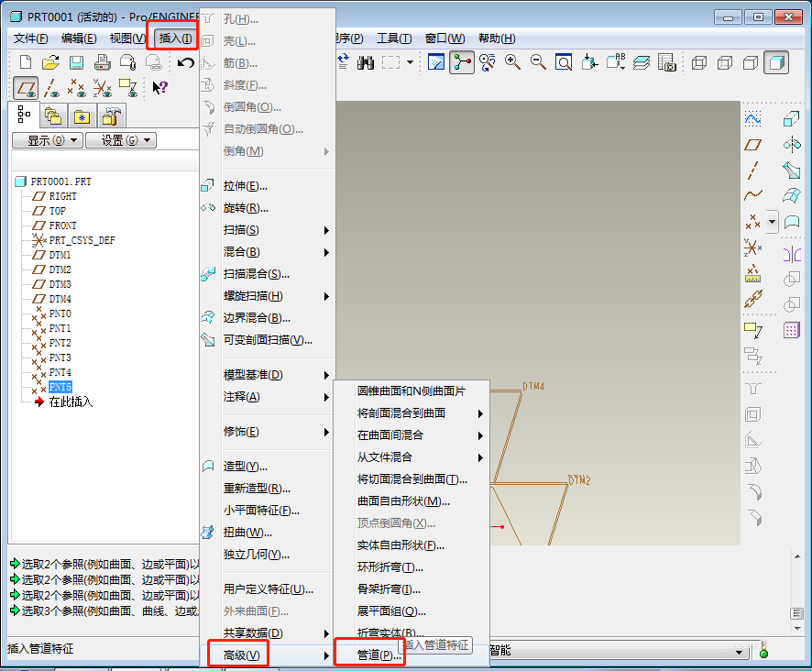812x671 pixels.
Task: Choose 环形折弯(T)... entry
Action: point(412,567)
